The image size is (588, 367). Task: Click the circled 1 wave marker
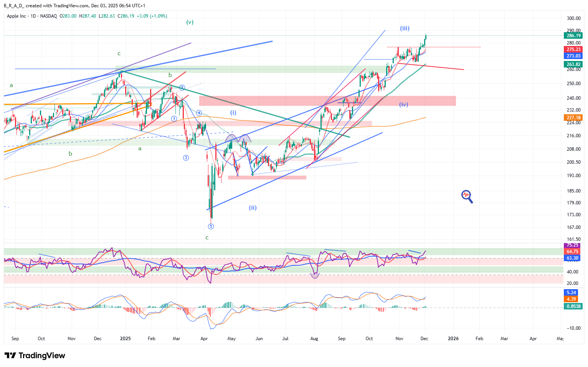(174, 118)
